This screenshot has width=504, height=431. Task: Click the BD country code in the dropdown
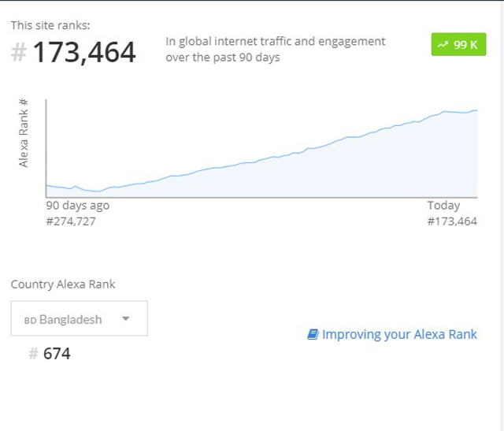tap(30, 320)
